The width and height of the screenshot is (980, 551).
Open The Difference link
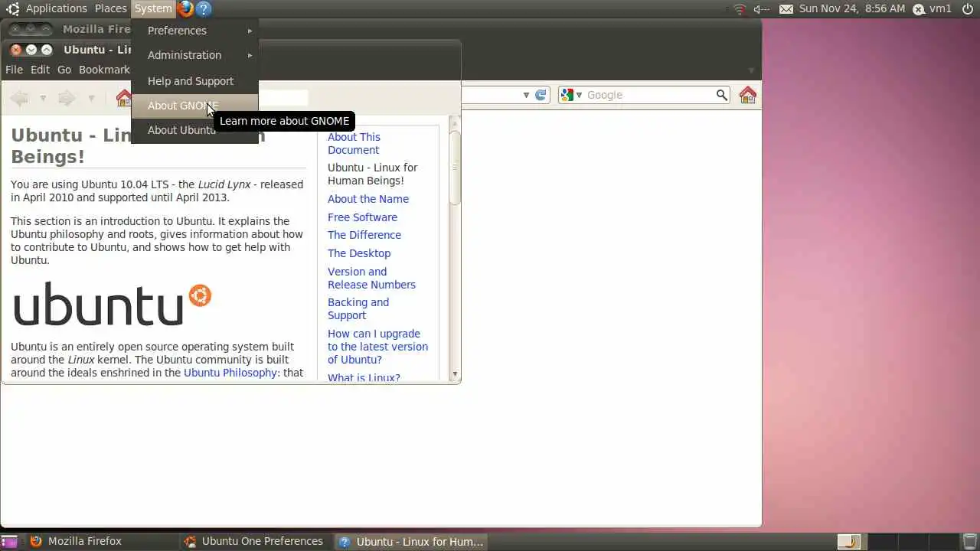click(364, 235)
